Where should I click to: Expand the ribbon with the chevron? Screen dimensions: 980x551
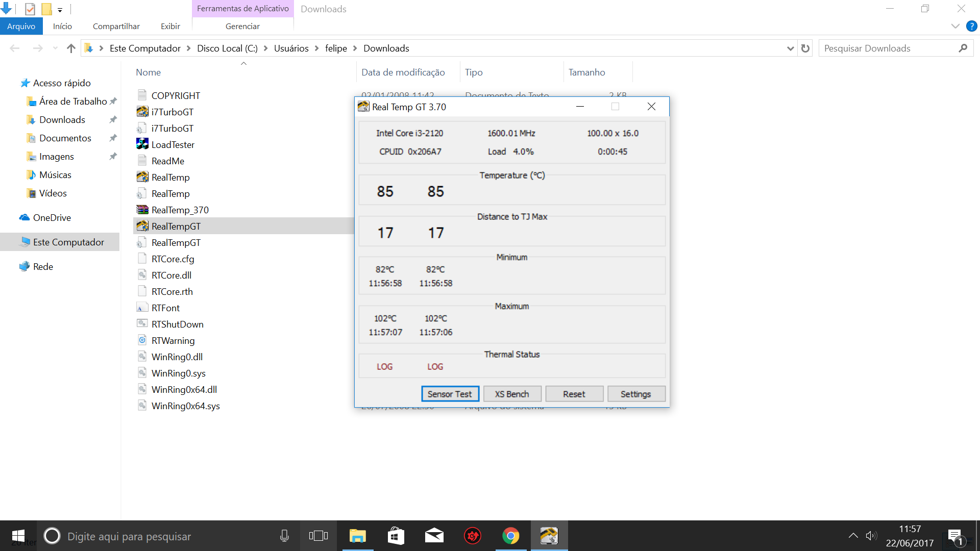tap(955, 26)
